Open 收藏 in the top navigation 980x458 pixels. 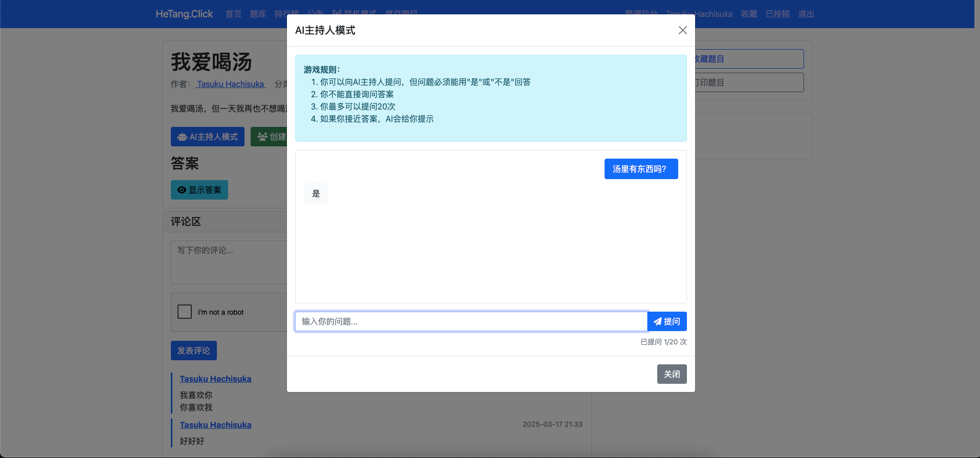point(749,14)
